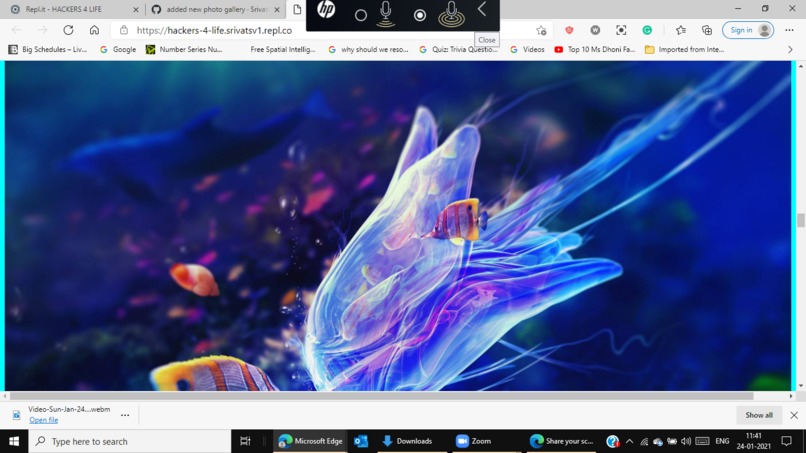Add this page to favorites star
The width and height of the screenshot is (806, 453).
(x=541, y=30)
